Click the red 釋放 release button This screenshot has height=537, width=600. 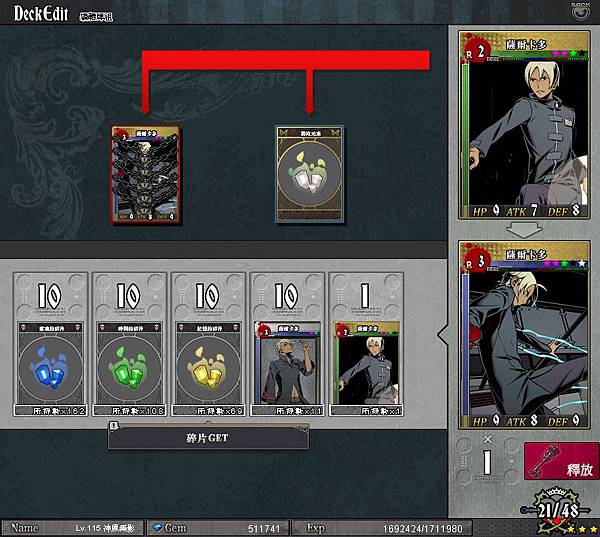point(561,461)
